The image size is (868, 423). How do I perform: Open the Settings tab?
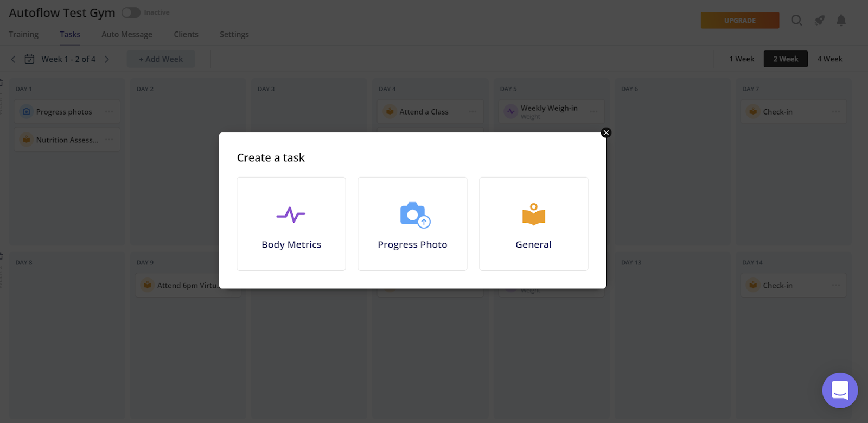[234, 34]
